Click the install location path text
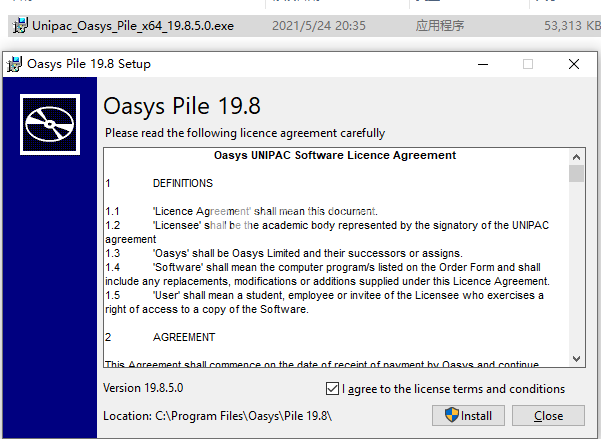Image resolution: width=601 pixels, height=439 pixels. click(x=217, y=416)
